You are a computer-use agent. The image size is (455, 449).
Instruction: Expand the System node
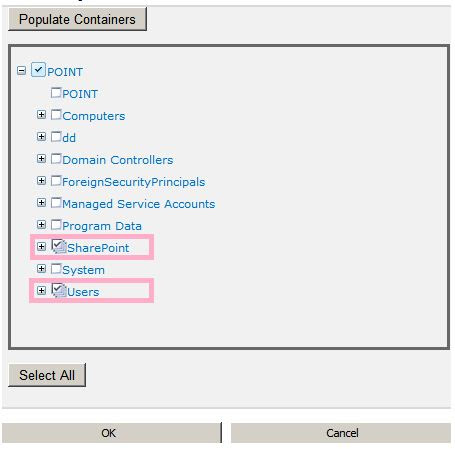pos(41,269)
